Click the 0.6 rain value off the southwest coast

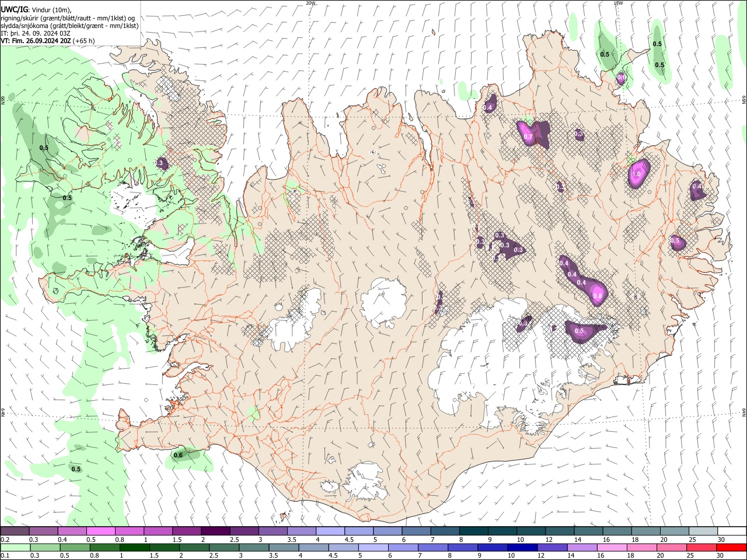click(x=179, y=455)
